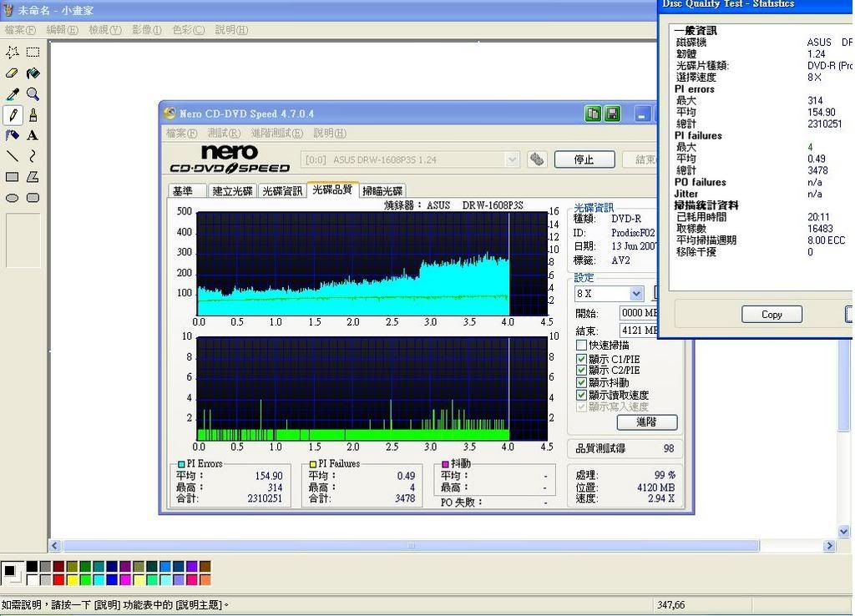Select the Free-Form Select tool
The image size is (855, 616).
coord(13,52)
